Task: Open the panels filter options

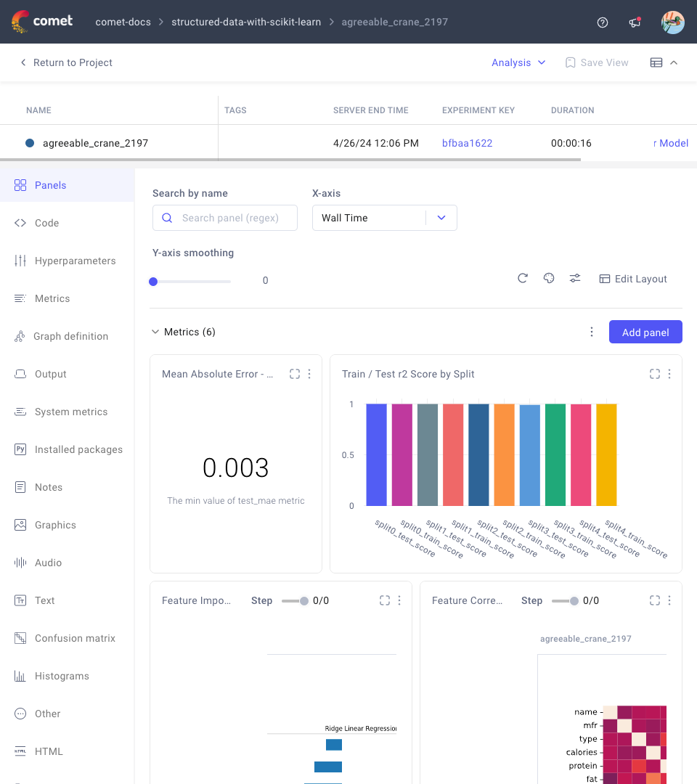Action: tap(575, 278)
